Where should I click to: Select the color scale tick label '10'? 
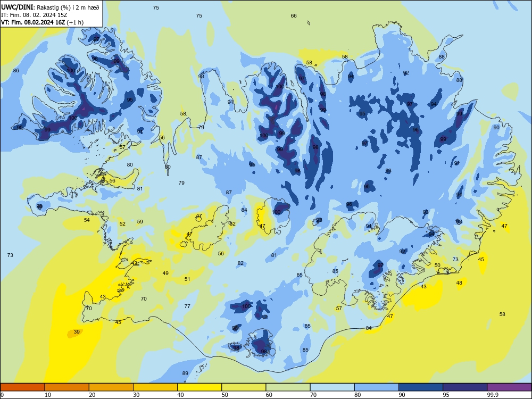click(48, 395)
